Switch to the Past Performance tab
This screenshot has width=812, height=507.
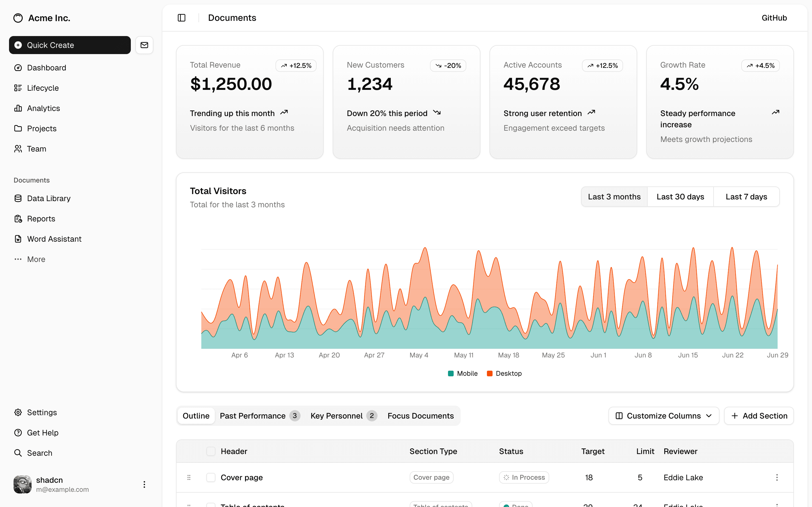(x=253, y=415)
